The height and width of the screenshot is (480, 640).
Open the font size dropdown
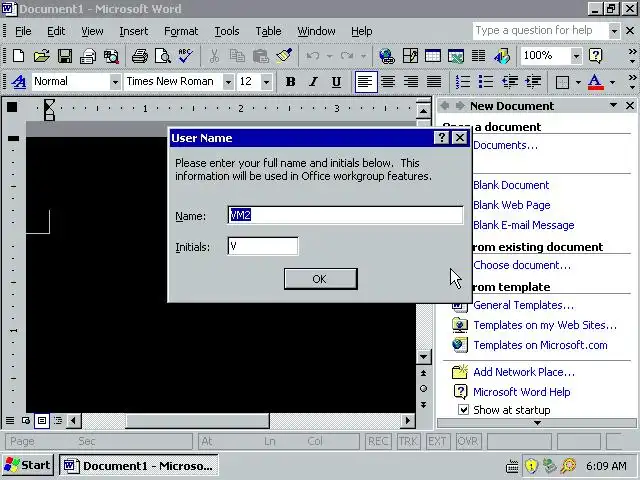pos(267,82)
